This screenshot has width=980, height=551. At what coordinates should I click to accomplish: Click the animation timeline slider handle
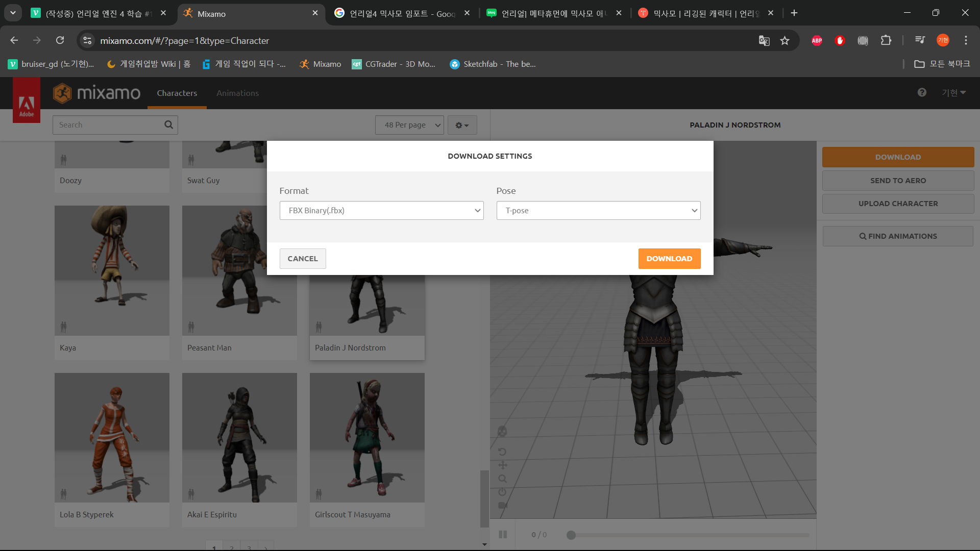tap(571, 535)
